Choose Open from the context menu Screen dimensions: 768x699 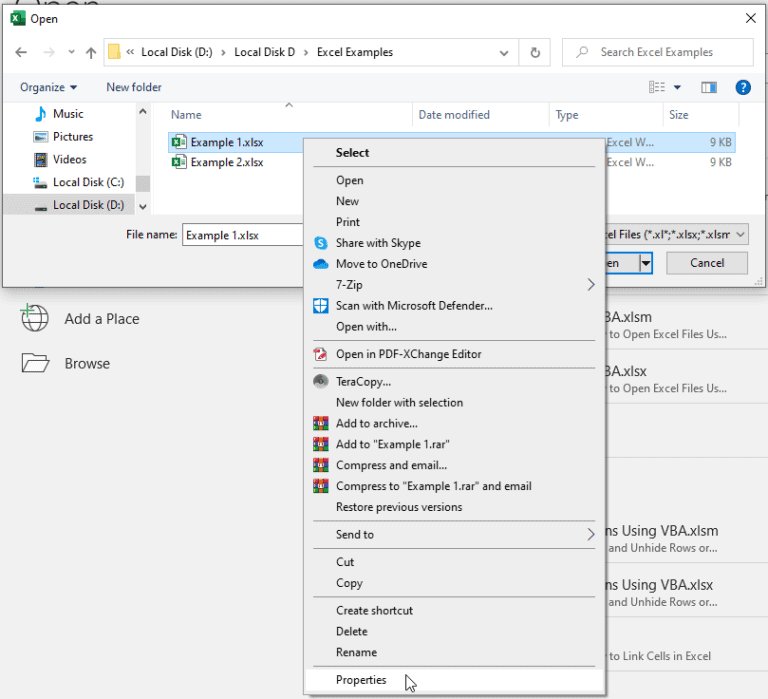349,180
